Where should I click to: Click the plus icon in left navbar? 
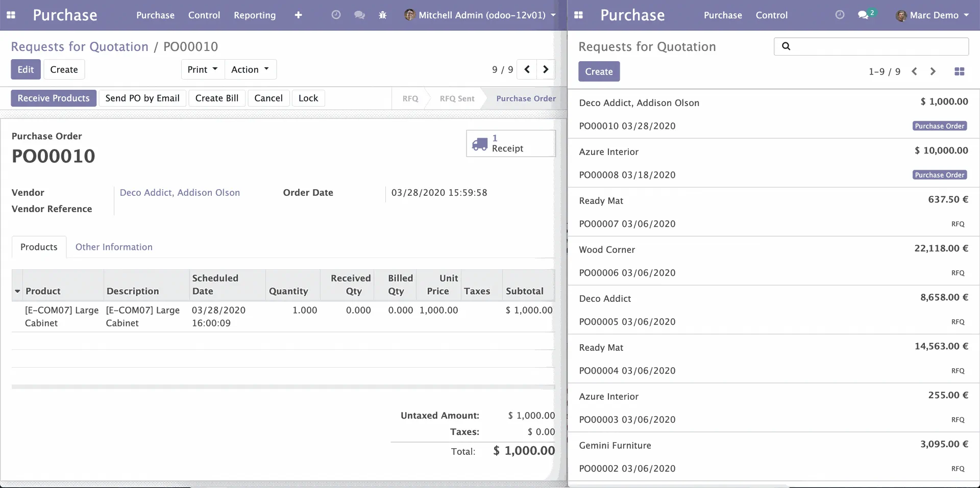pyautogui.click(x=299, y=15)
